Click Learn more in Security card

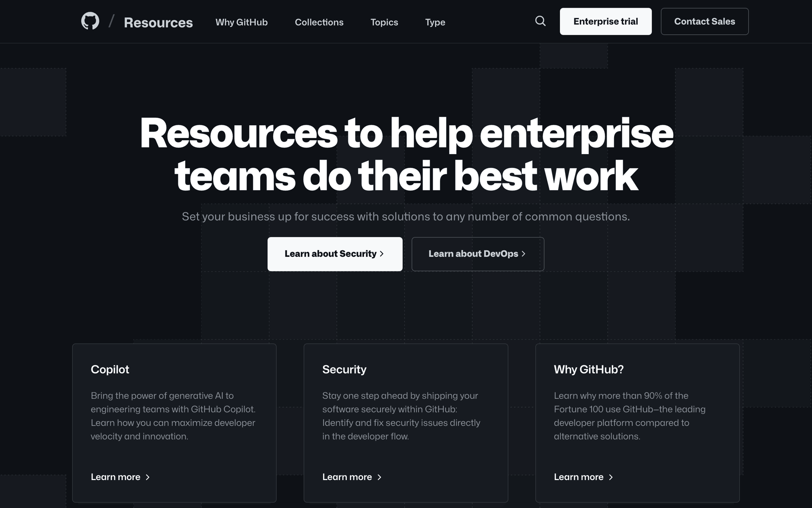[352, 477]
